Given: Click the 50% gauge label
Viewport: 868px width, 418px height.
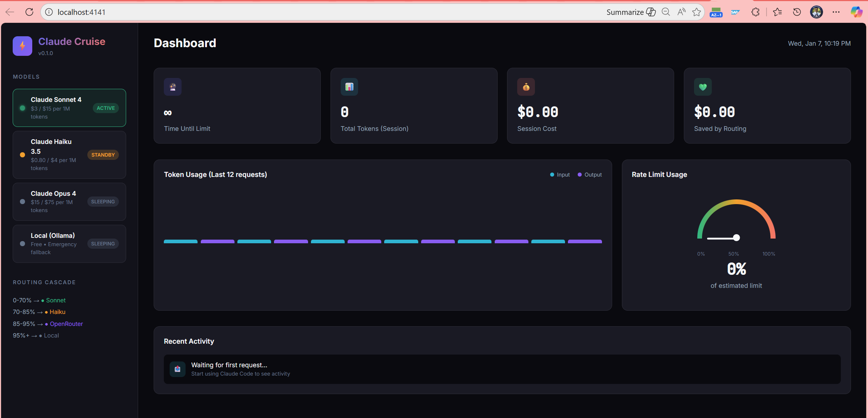Looking at the screenshot, I should (x=734, y=254).
